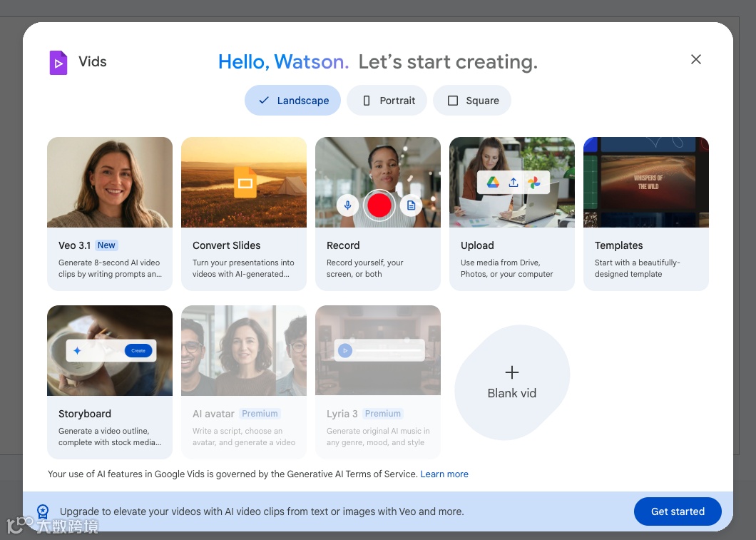756x540 pixels.
Task: Click the audio progress bar on Lyria 3 card
Action: (x=389, y=350)
